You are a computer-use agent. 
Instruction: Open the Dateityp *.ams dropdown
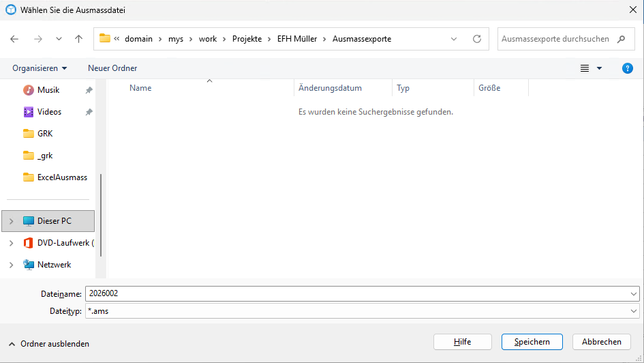[363, 311]
